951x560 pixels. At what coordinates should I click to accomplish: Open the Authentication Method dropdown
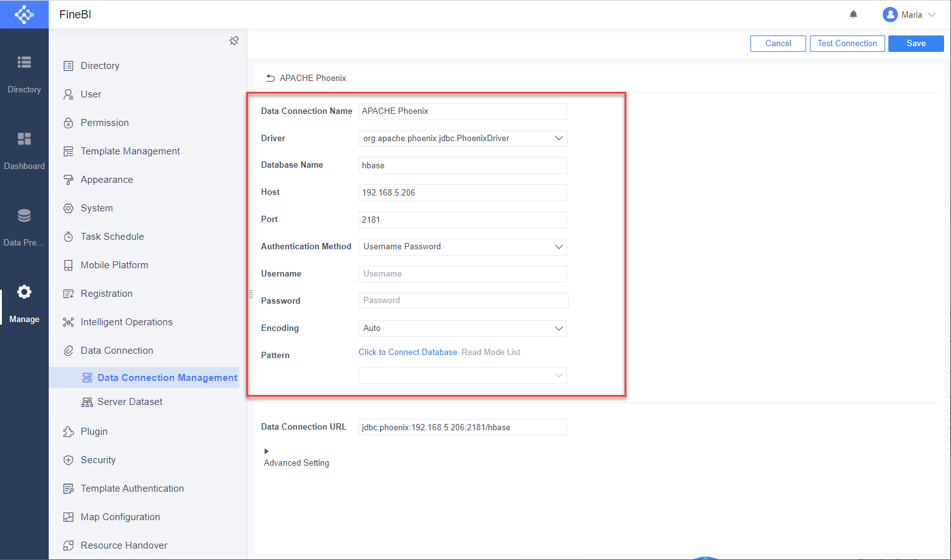click(x=559, y=247)
